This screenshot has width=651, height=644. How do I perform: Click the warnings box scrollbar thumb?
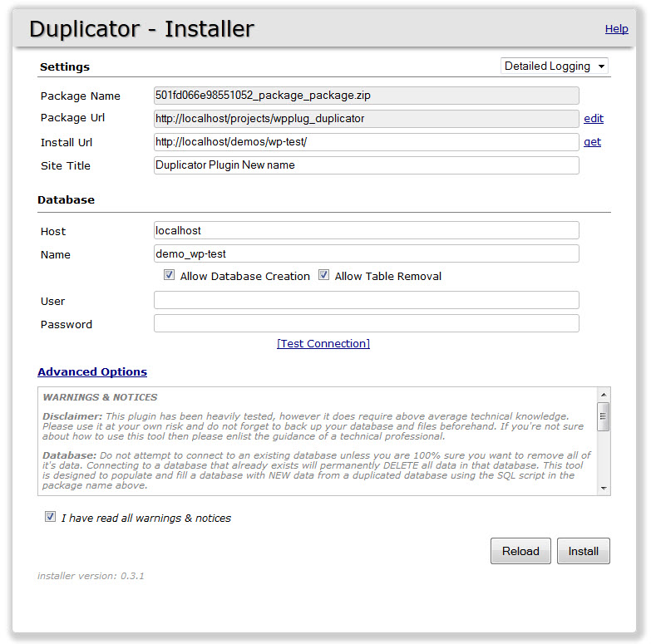[604, 416]
